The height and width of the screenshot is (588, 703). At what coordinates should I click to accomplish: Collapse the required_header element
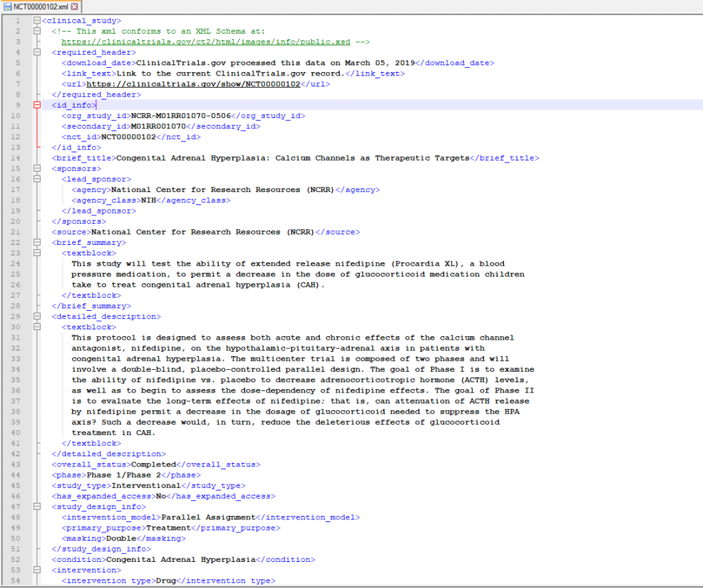(x=36, y=52)
